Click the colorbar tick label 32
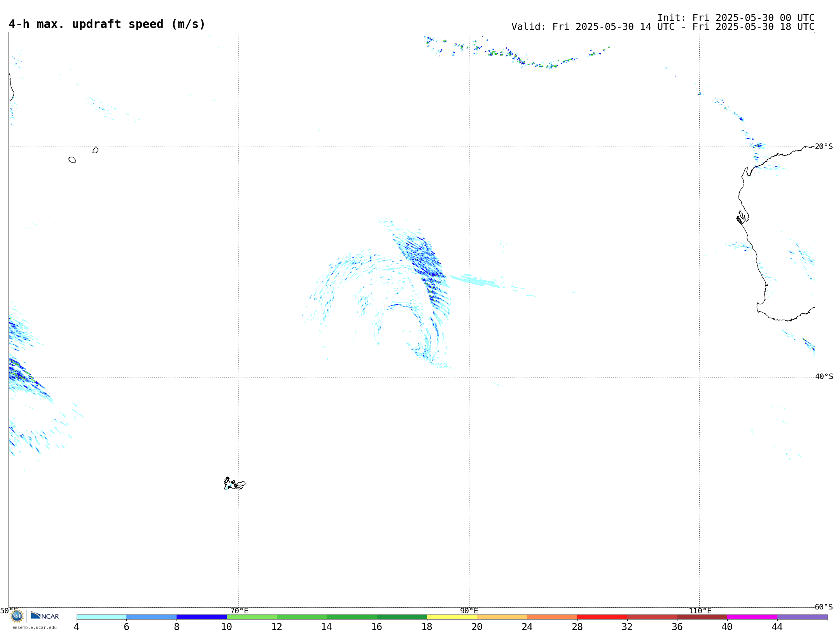 pos(627,627)
